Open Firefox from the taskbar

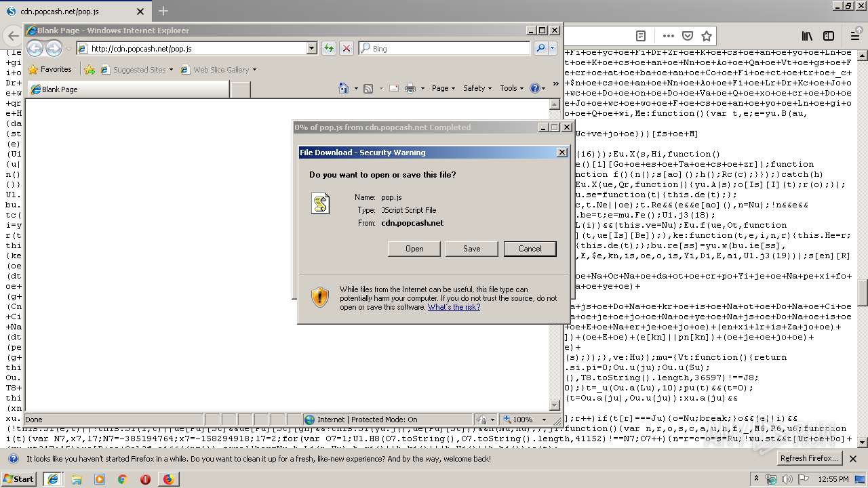pyautogui.click(x=168, y=479)
